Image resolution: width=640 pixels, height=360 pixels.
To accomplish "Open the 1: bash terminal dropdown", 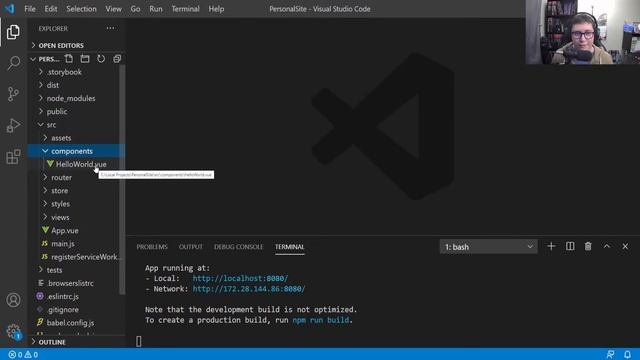I will click(489, 247).
